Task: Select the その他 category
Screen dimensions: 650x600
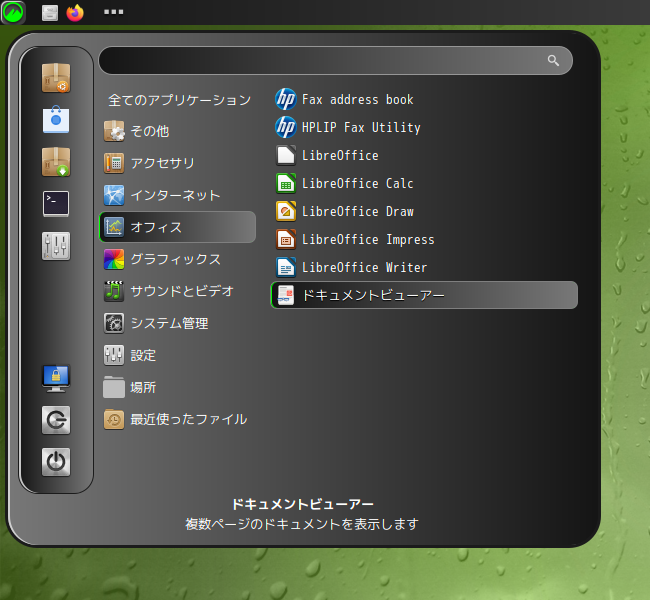Action: point(178,131)
